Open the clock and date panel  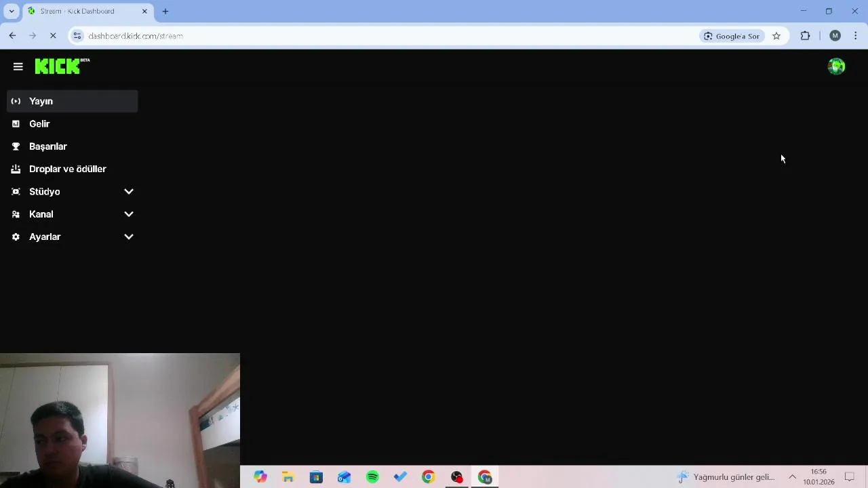pos(818,477)
